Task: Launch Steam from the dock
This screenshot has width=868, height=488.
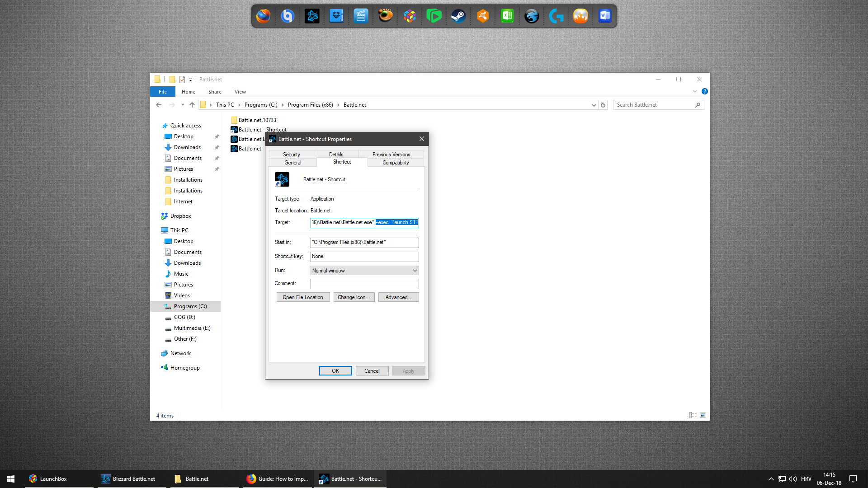Action: (x=458, y=16)
